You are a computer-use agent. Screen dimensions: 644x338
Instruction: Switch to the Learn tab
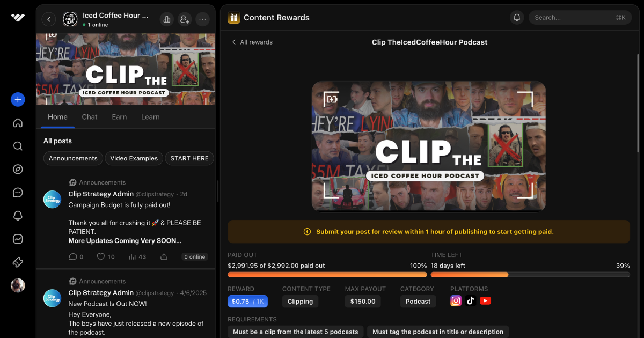(x=150, y=117)
